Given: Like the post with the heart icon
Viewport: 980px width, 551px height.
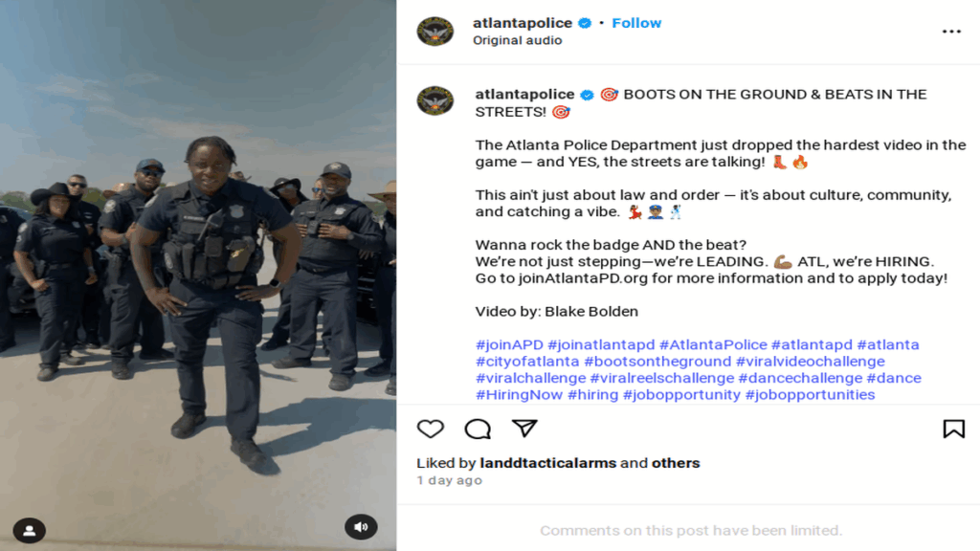Looking at the screenshot, I should coord(430,429).
